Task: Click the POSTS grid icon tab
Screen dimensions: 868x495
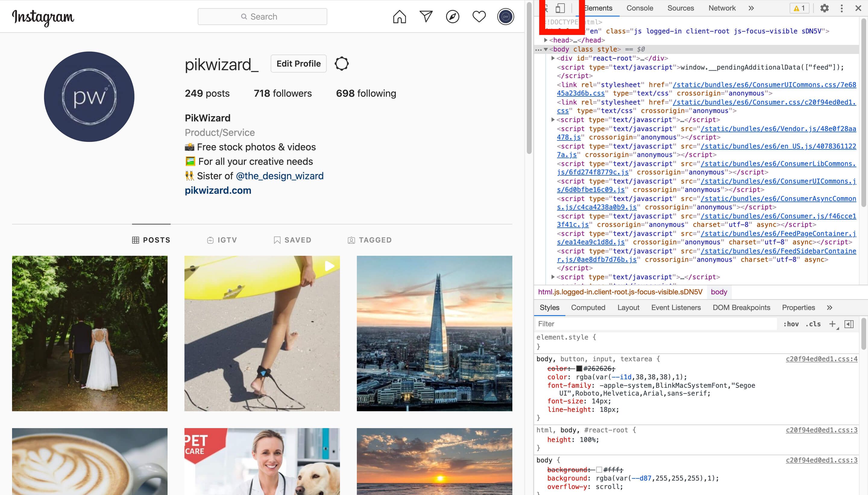Action: 151,240
